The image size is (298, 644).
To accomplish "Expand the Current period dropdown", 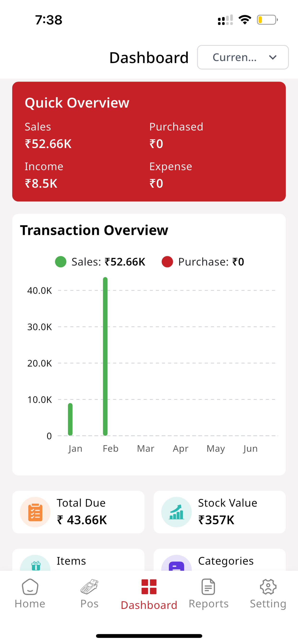I will (243, 57).
